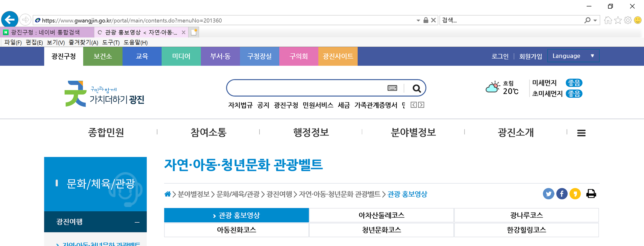This screenshot has height=246, width=644.
Task: Open the on-screen keyboard in site search
Action: [x=393, y=88]
